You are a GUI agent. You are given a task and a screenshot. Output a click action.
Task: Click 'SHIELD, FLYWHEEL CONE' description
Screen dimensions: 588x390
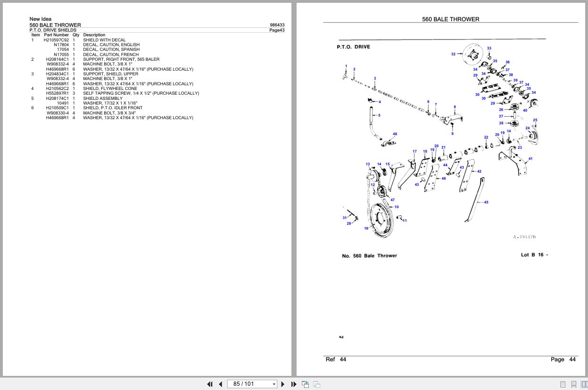tap(110, 89)
